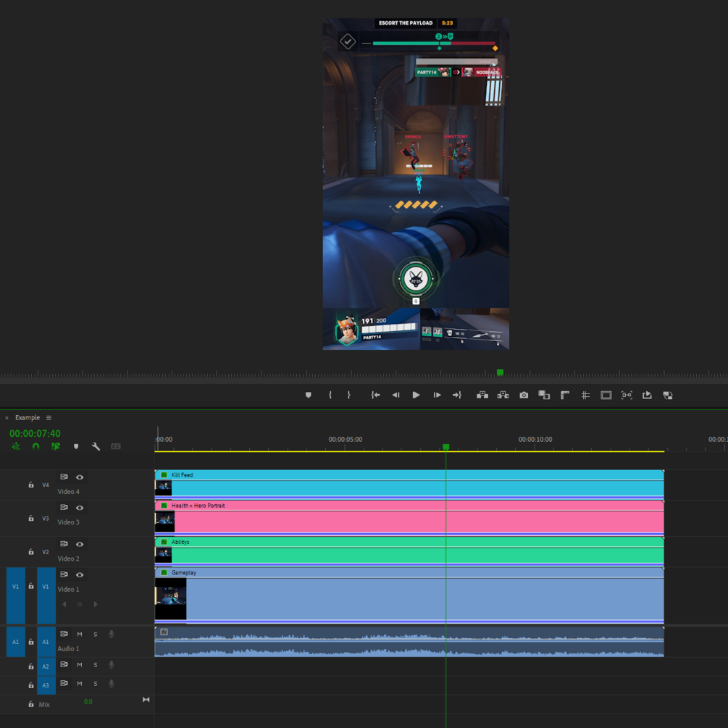Click the timeline playhead marker
Screen dimensions: 728x728
(445, 447)
